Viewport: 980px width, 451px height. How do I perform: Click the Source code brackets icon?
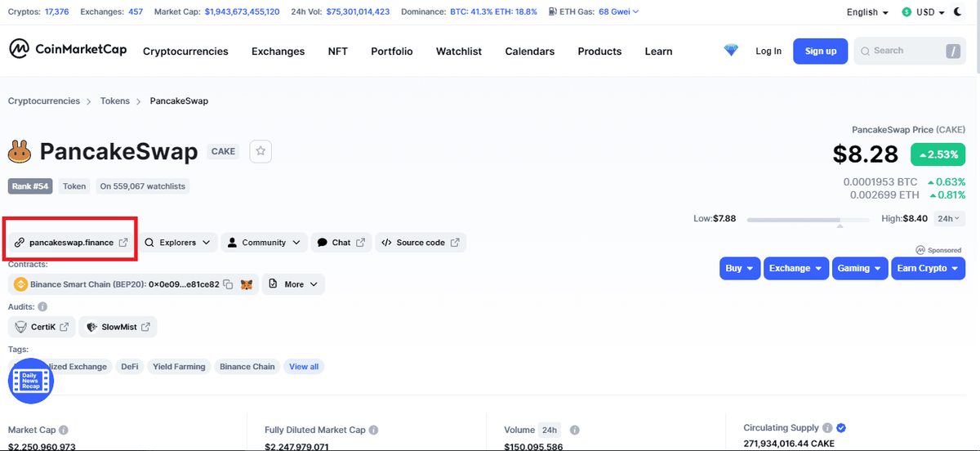tap(386, 243)
